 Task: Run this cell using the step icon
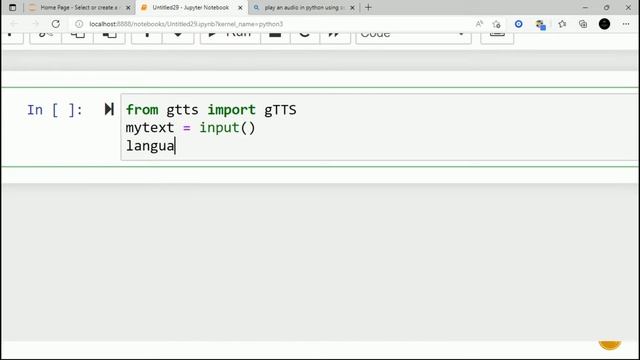pyautogui.click(x=109, y=109)
